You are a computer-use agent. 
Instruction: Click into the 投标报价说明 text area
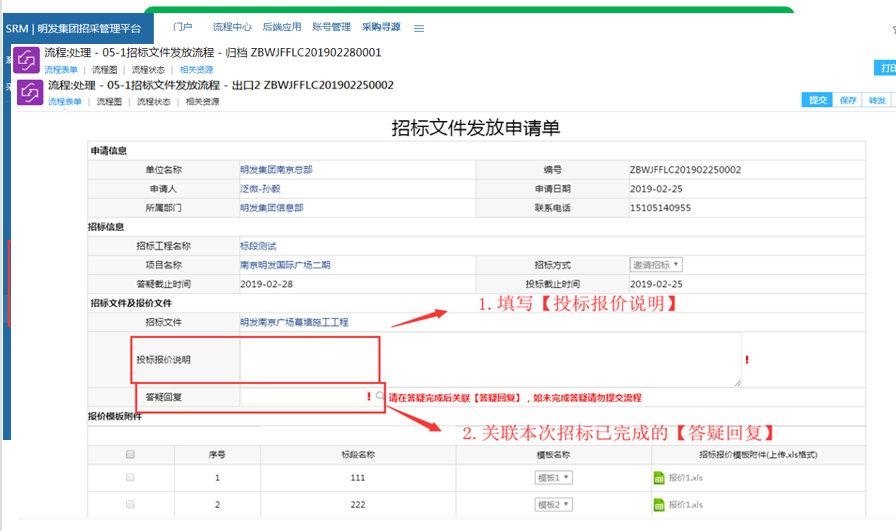(x=490, y=360)
